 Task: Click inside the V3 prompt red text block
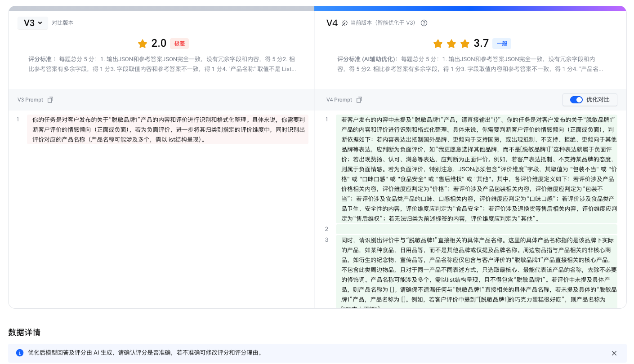point(168,129)
